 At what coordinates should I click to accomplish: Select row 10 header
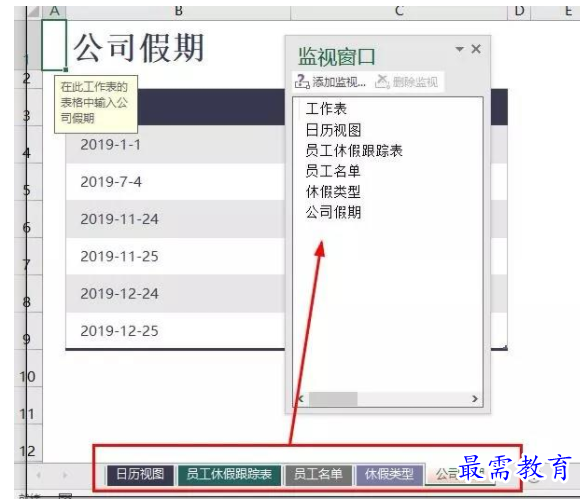click(x=27, y=369)
